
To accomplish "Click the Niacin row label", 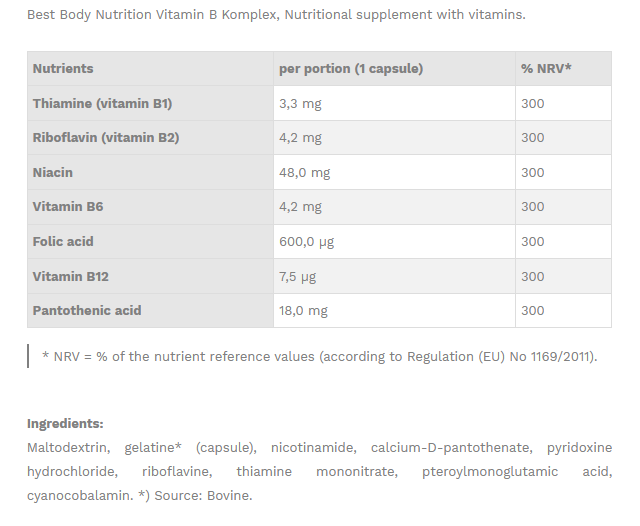I will tap(53, 172).
